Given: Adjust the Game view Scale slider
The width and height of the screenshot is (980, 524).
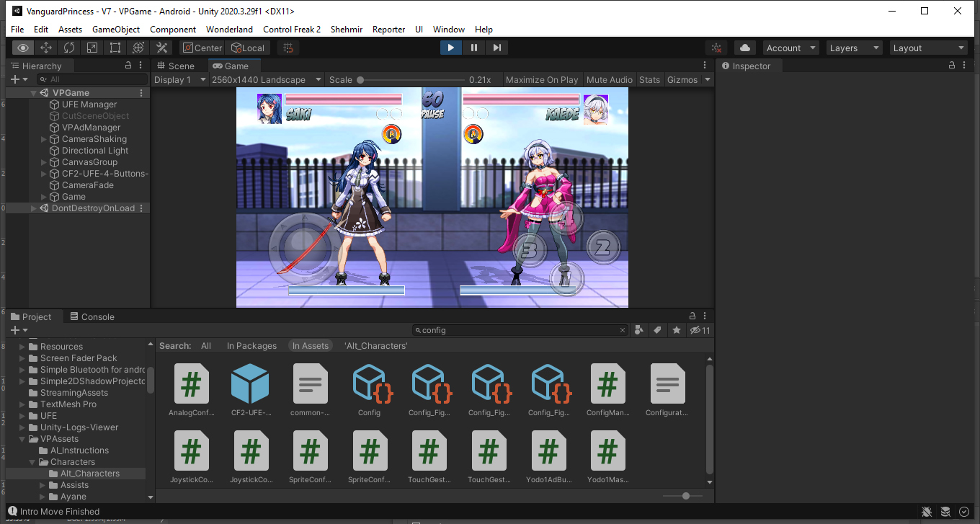Looking at the screenshot, I should [409, 80].
